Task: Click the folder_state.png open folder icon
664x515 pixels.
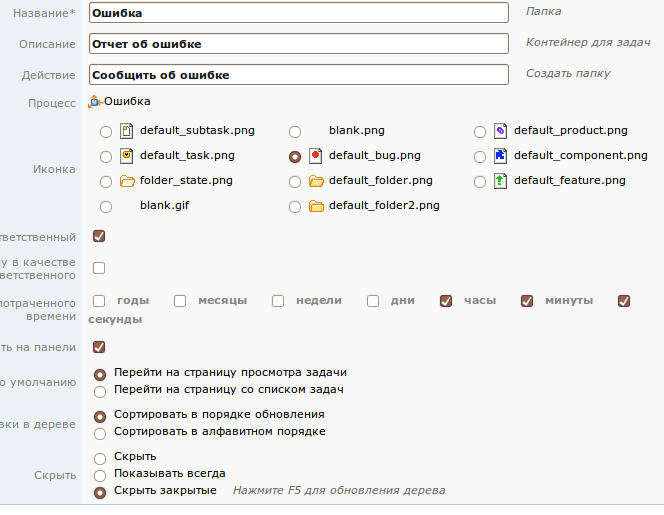Action: tap(127, 181)
